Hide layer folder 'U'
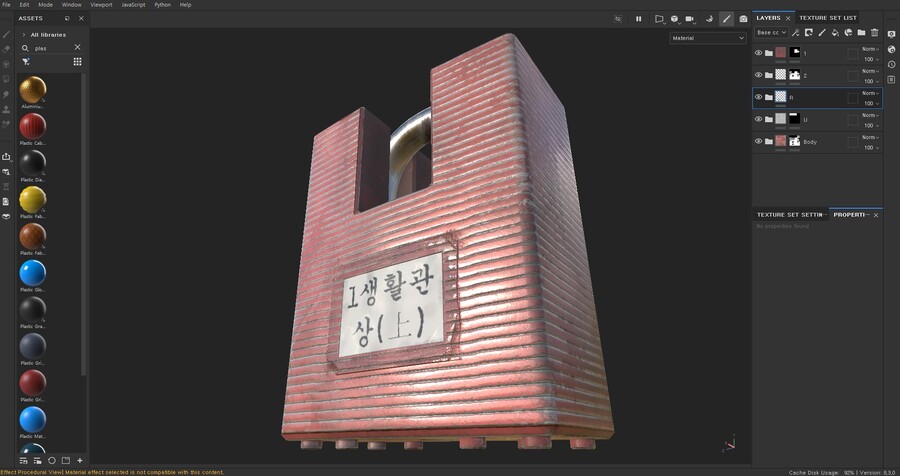The height and width of the screenshot is (476, 900). click(x=758, y=119)
